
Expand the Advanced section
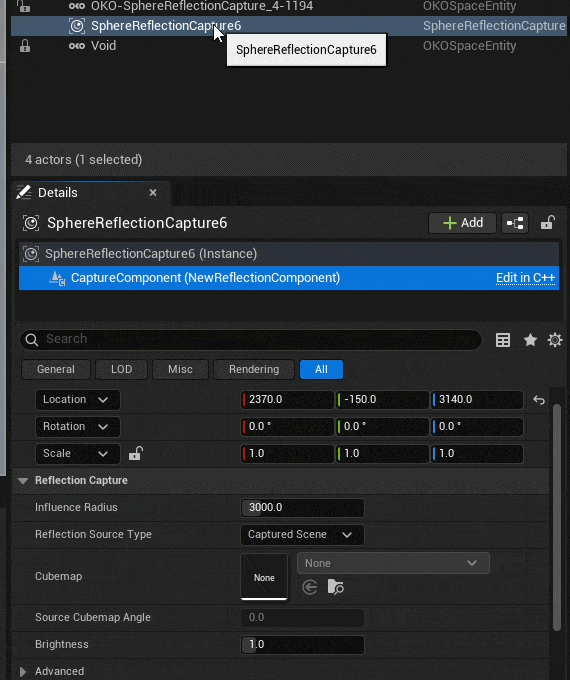[23, 671]
